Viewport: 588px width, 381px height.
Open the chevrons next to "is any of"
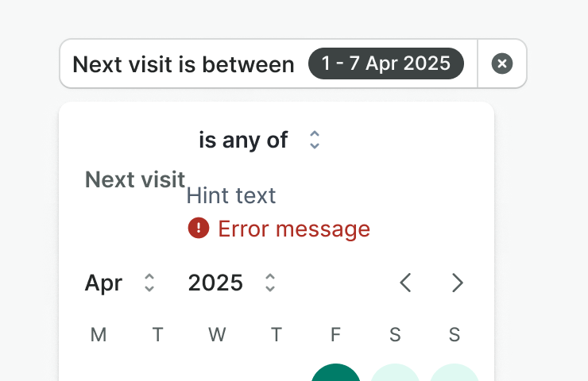click(315, 140)
